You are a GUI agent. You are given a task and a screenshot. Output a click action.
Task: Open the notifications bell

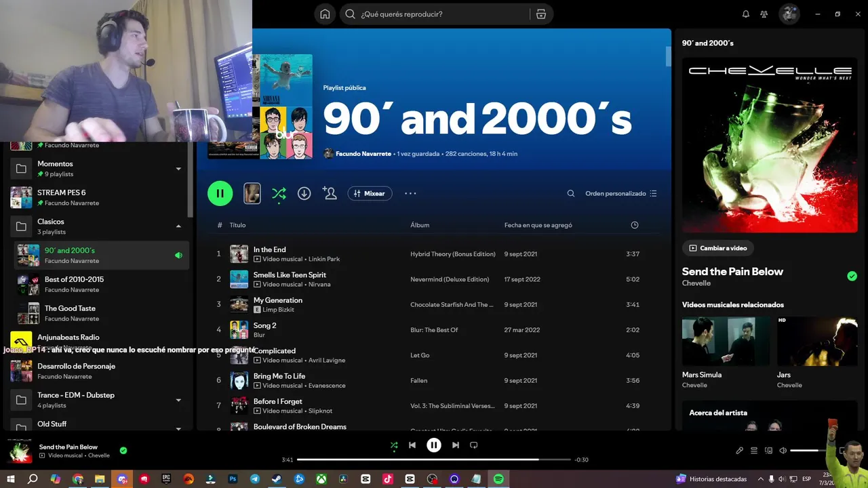746,14
